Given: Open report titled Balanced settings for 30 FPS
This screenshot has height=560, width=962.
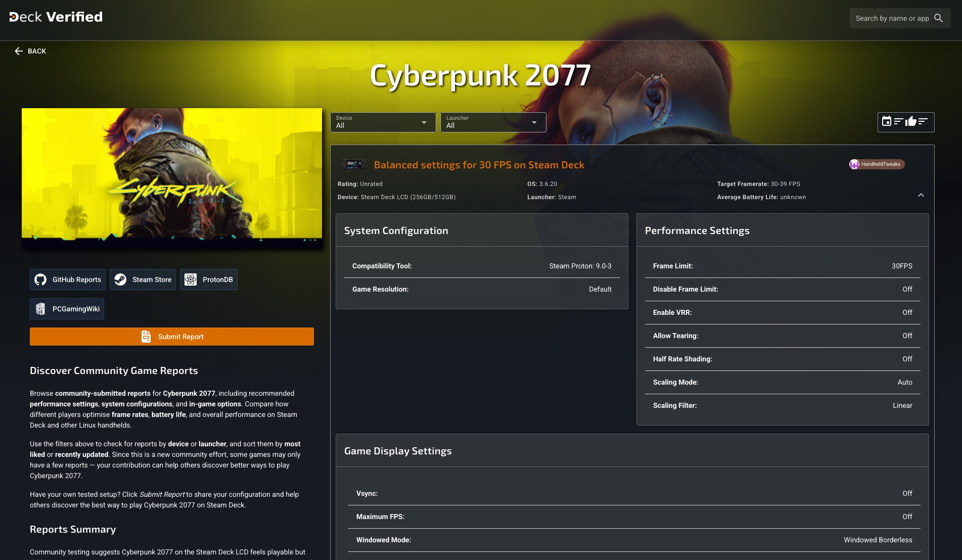Looking at the screenshot, I should pos(479,165).
